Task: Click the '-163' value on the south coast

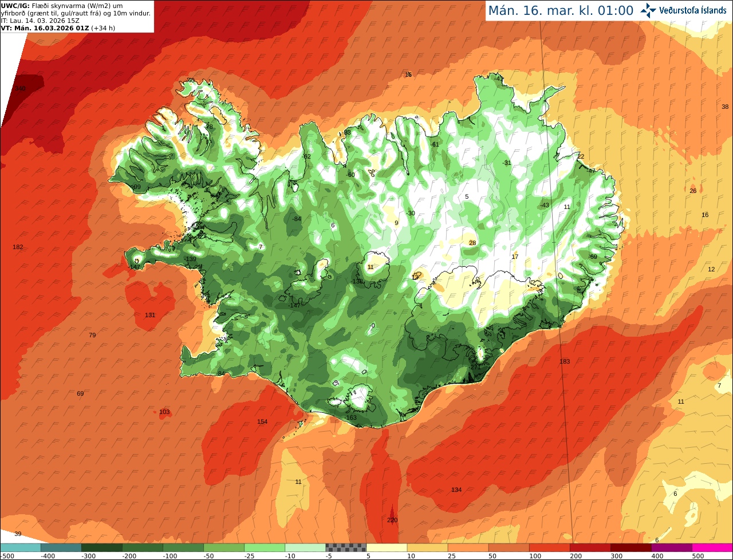Action: [x=351, y=418]
